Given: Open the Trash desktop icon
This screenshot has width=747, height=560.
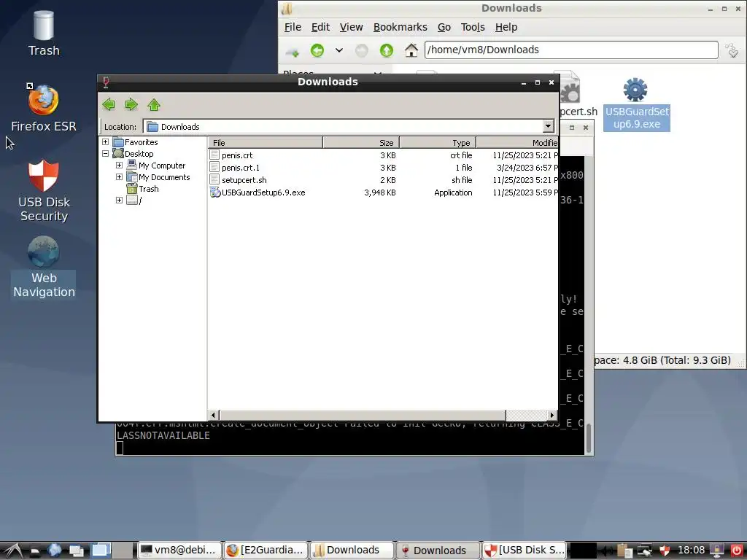Looking at the screenshot, I should 43,34.
